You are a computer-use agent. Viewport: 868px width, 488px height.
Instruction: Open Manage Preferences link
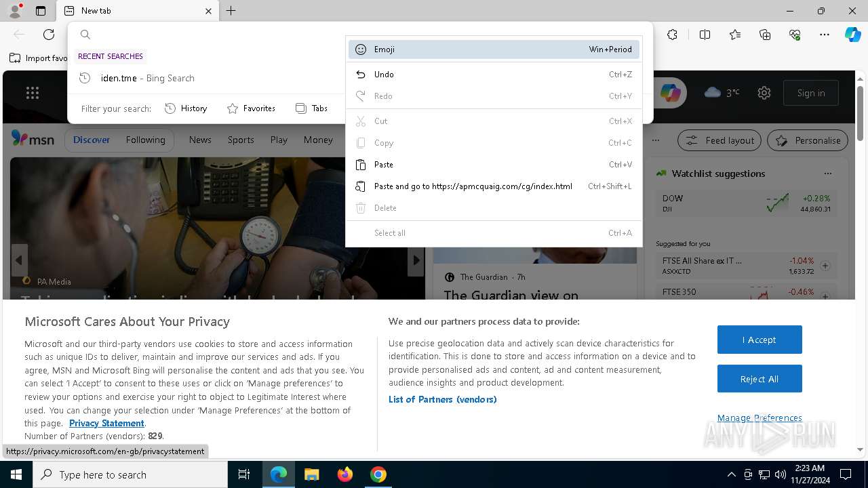[759, 418]
